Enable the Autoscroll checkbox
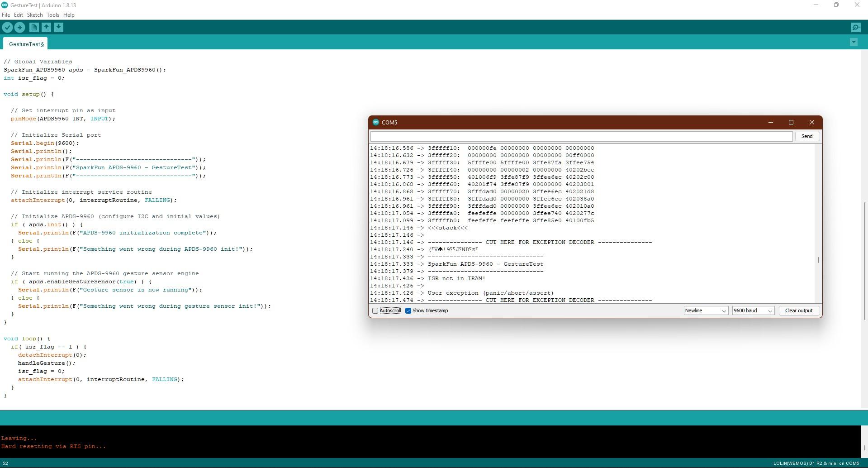Image resolution: width=868 pixels, height=468 pixels. 375,310
